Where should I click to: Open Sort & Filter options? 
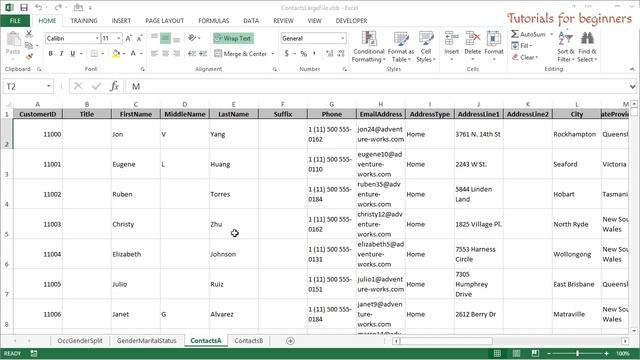566,47
